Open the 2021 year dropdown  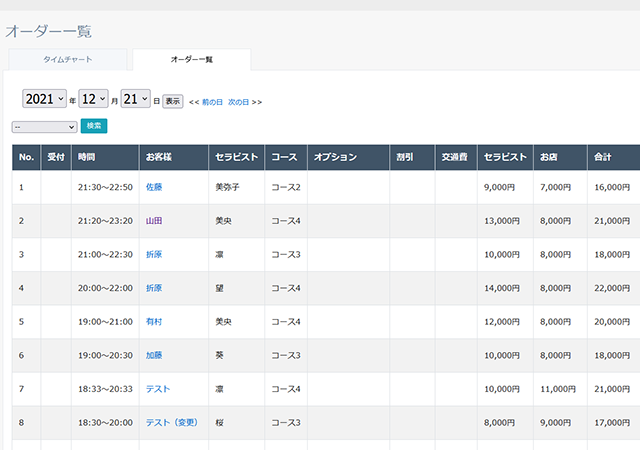[44, 99]
